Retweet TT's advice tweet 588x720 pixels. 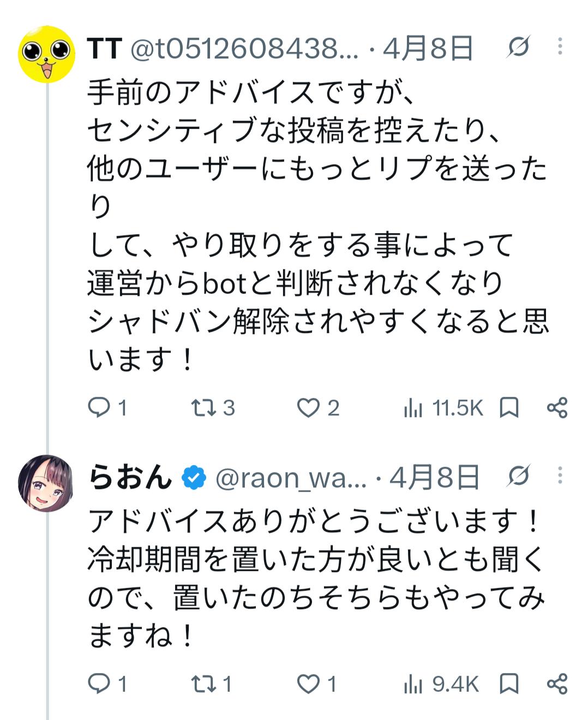[x=203, y=407]
